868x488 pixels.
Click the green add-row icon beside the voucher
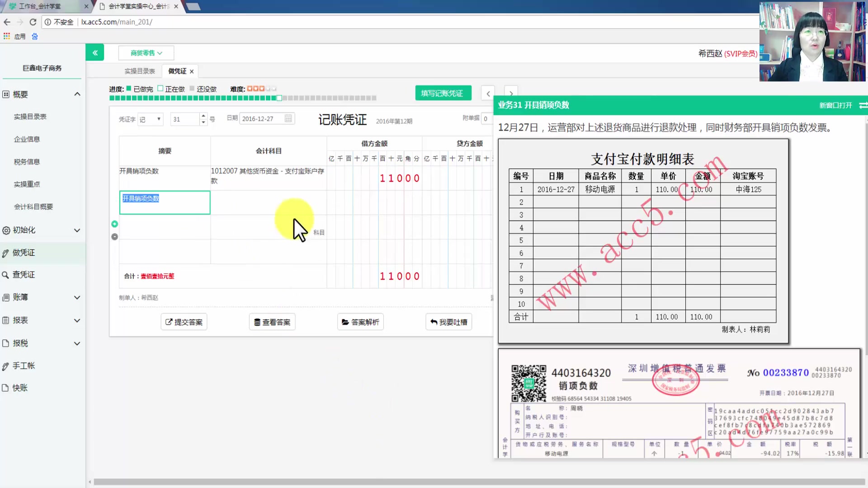click(x=114, y=224)
